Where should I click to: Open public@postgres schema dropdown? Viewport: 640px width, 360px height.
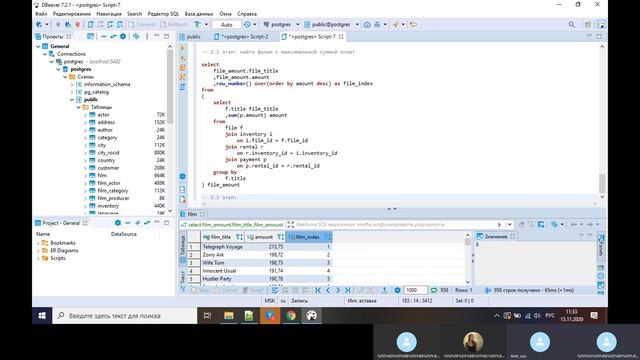(x=357, y=24)
